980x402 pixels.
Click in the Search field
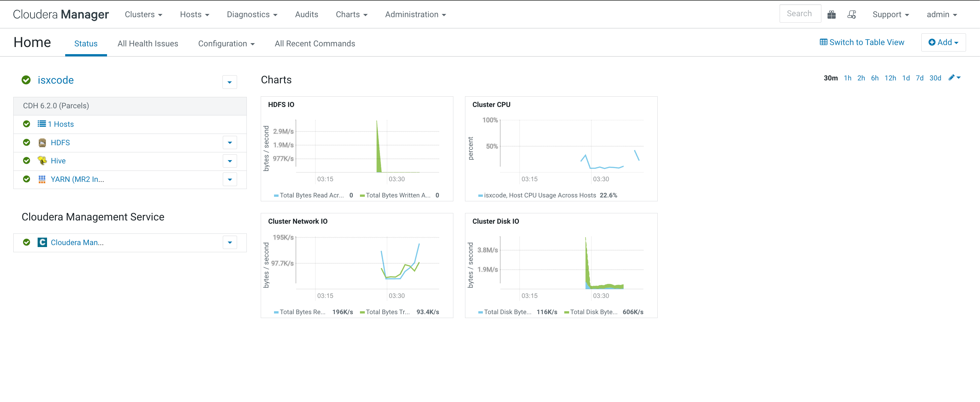click(800, 14)
